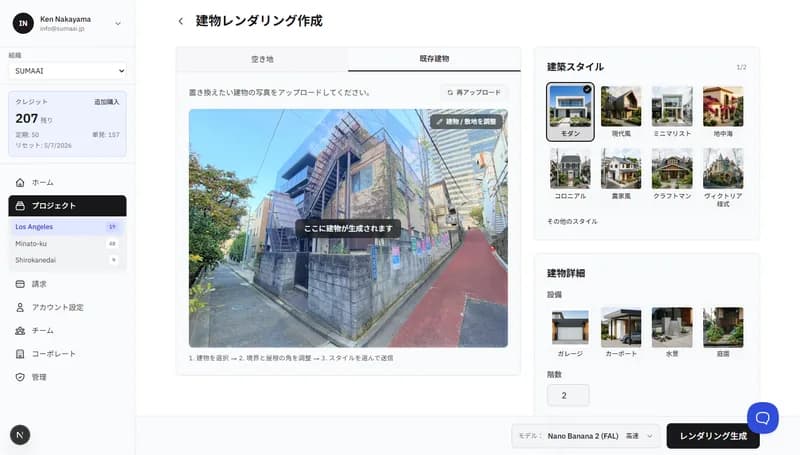Viewport: 800px width, 455px height.
Task: Switch to the 既存建物 tab
Action: [434, 59]
